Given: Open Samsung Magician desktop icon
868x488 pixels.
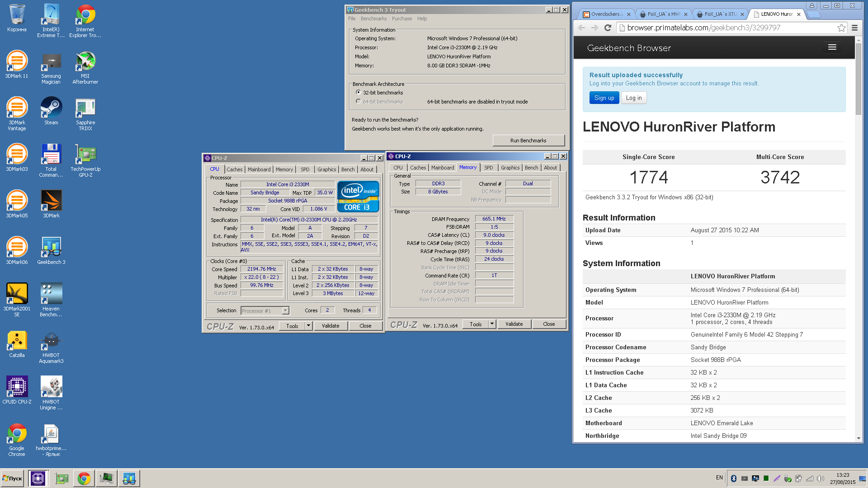Looking at the screenshot, I should coord(51,68).
